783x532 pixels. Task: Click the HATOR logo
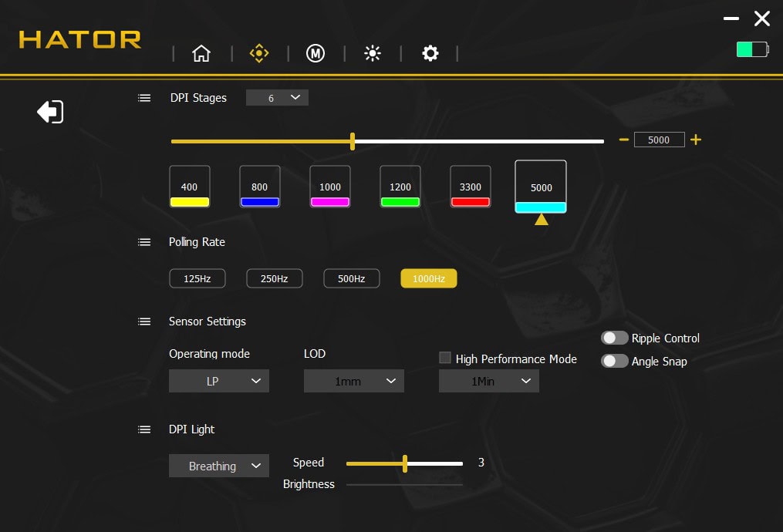[x=80, y=39]
